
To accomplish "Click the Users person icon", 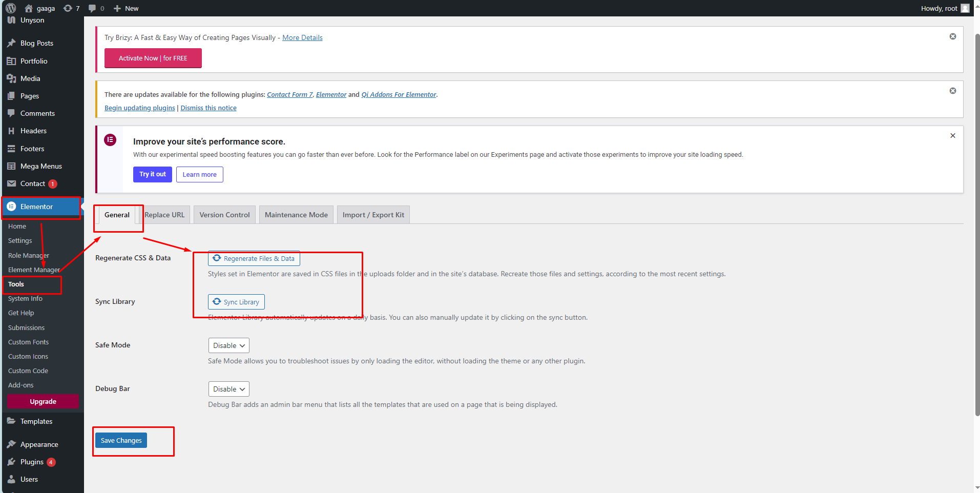I will (11, 479).
